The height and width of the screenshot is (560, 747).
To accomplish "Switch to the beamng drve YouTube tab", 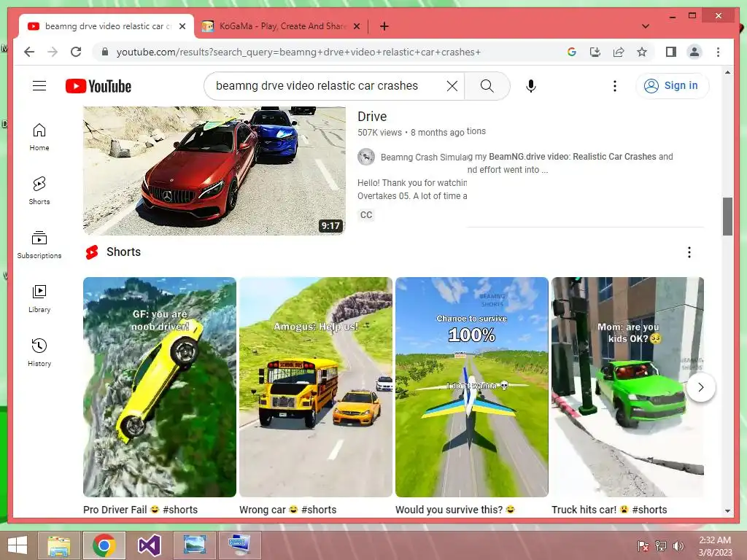I will [106, 26].
